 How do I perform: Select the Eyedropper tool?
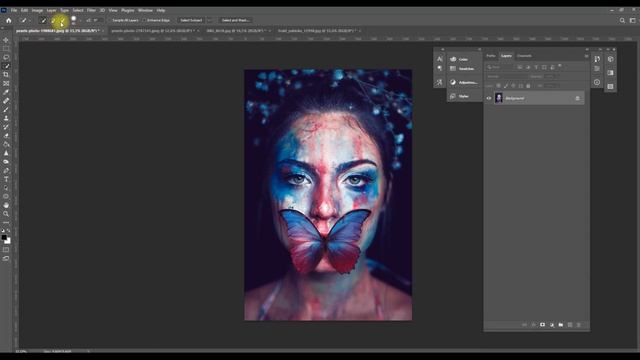click(x=6, y=92)
